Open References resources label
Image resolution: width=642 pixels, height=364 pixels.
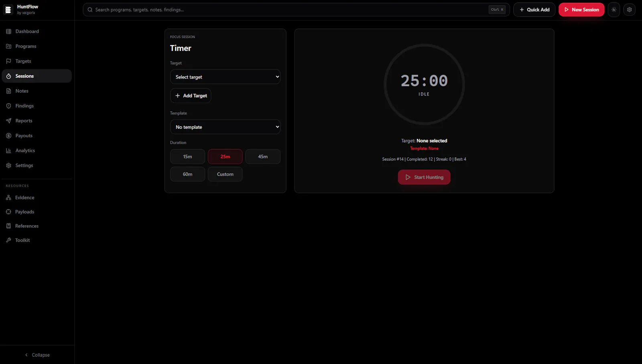point(27,226)
